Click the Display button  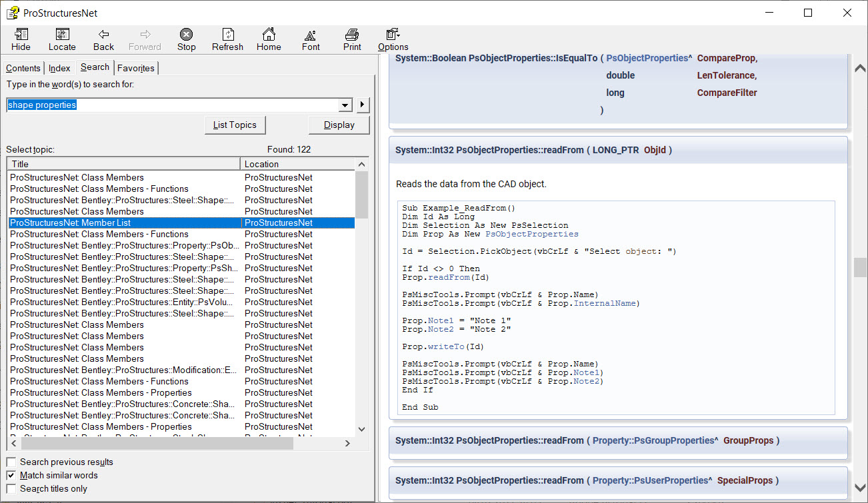coord(339,125)
